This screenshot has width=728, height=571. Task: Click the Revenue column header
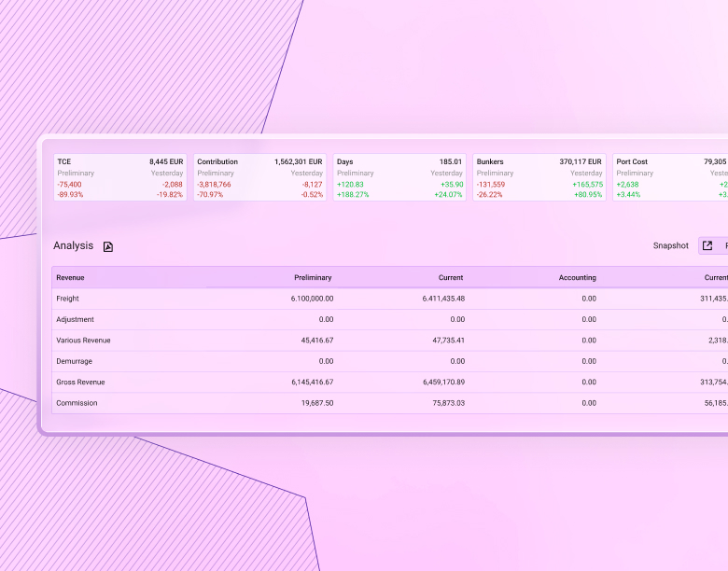(70, 278)
